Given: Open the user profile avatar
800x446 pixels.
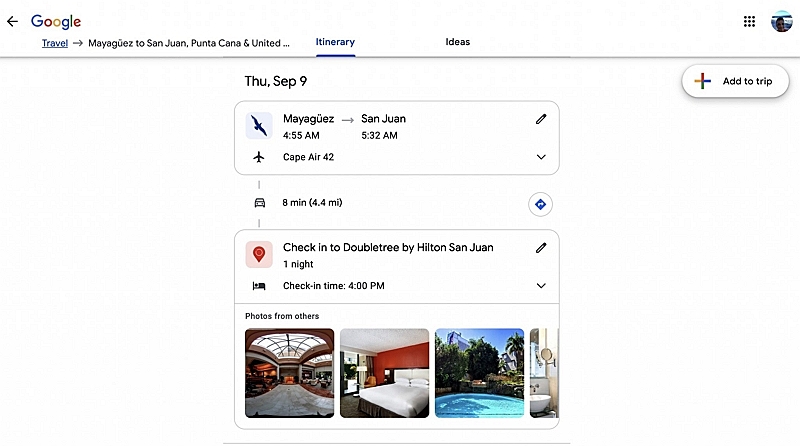Looking at the screenshot, I should 781,21.
